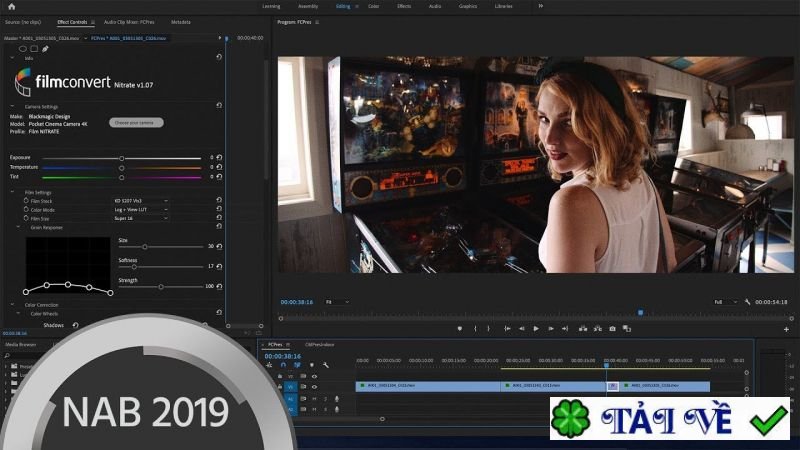Click the Choose your camera button
This screenshot has height=450, width=800.
pos(136,122)
